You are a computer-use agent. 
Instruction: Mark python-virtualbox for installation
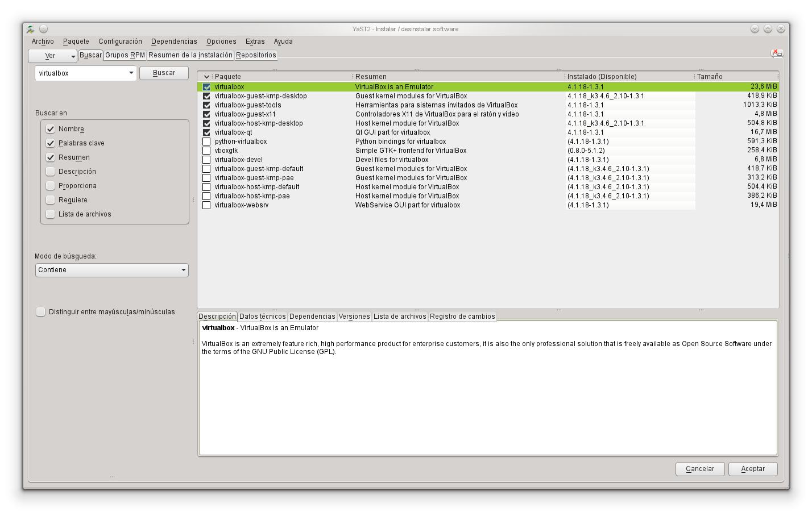pyautogui.click(x=206, y=141)
